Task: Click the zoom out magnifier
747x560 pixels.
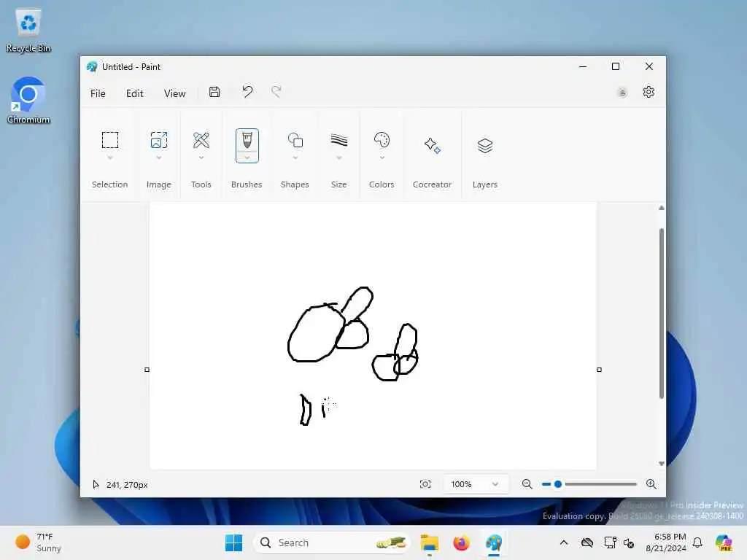Action: (x=527, y=484)
